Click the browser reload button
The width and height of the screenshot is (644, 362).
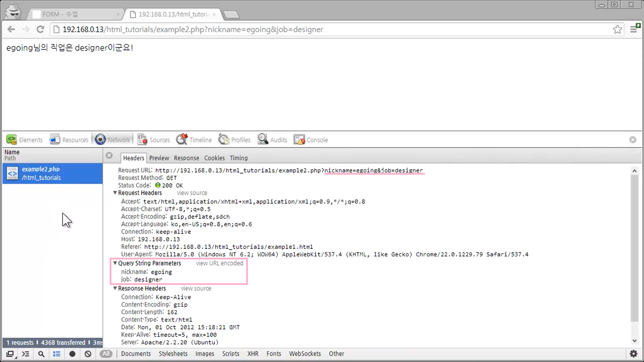[x=40, y=29]
